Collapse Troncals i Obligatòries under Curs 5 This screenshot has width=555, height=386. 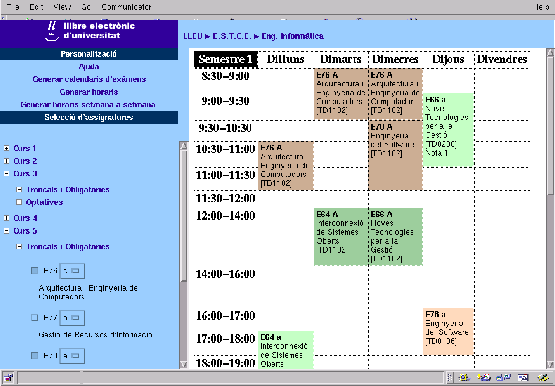(x=19, y=247)
